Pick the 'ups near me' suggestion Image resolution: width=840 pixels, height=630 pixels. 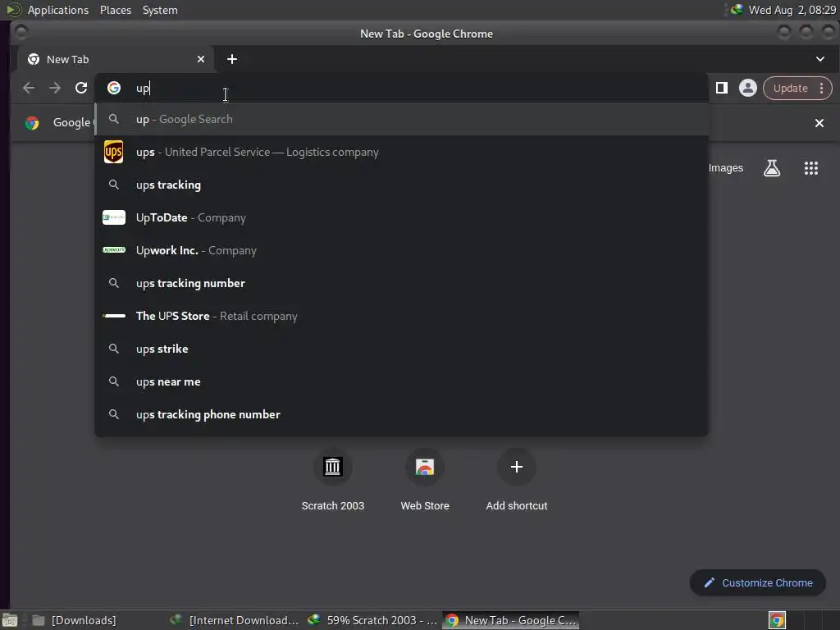[401, 381]
